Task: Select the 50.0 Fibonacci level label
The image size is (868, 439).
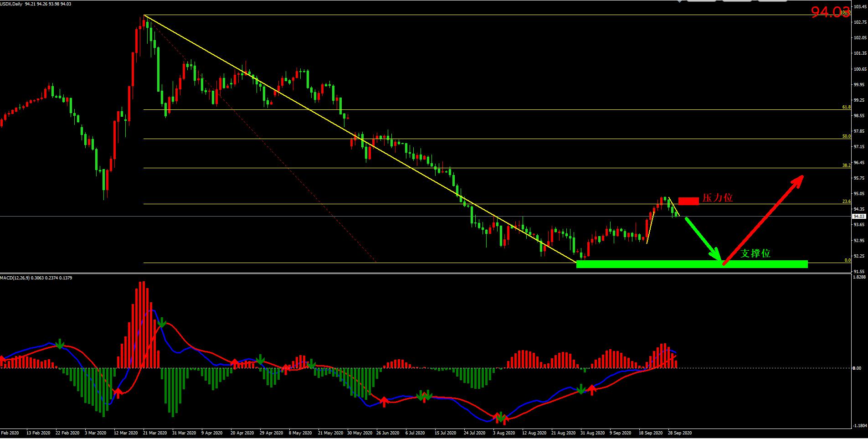Action: (846, 136)
